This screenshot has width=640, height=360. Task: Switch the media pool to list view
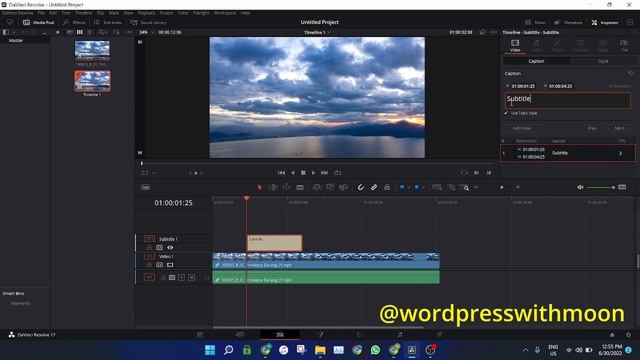coord(89,32)
